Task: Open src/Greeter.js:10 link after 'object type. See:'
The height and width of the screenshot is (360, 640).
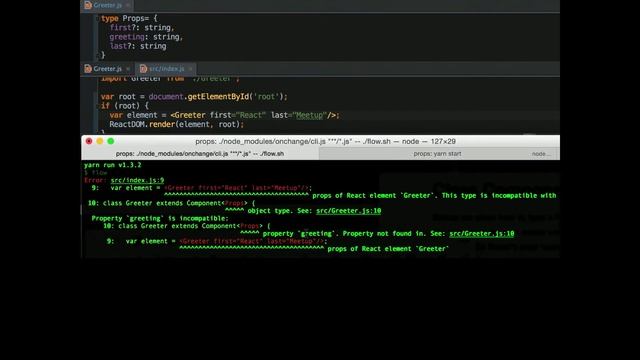Action: tap(349, 211)
